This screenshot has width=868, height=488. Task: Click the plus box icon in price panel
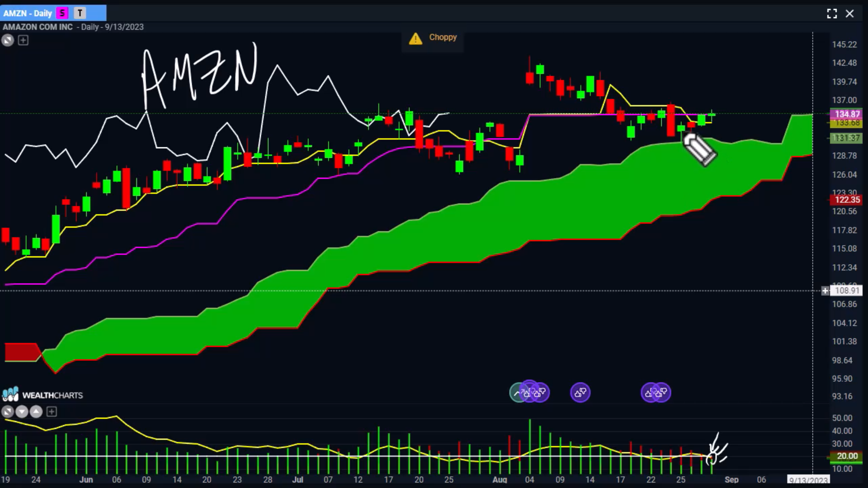(23, 41)
